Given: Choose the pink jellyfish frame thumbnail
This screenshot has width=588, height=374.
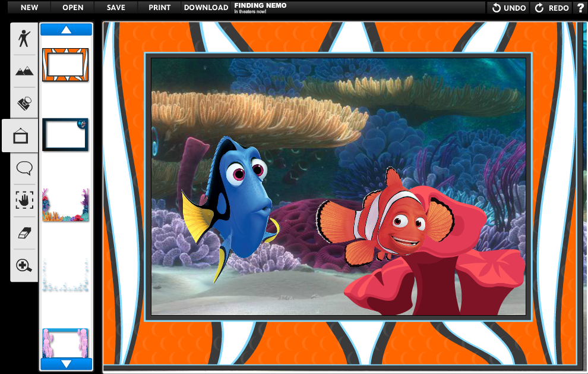Looking at the screenshot, I should (x=65, y=343).
